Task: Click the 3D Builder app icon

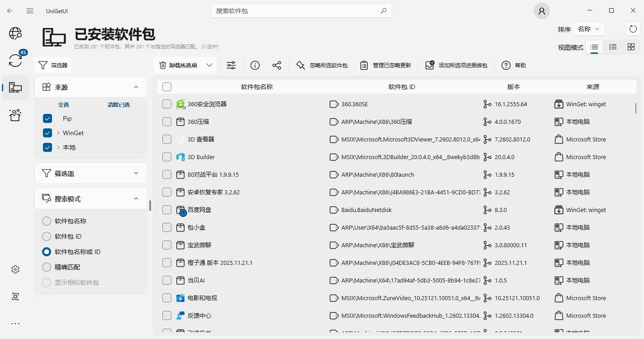Action: click(x=180, y=157)
